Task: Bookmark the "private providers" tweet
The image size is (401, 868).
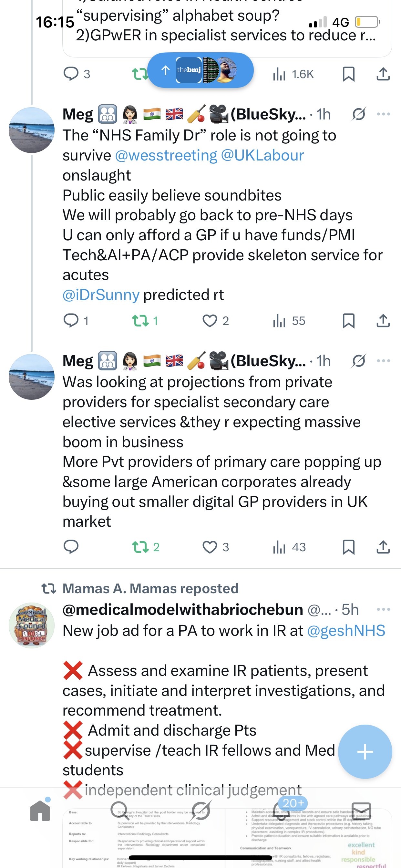Action: tap(348, 547)
